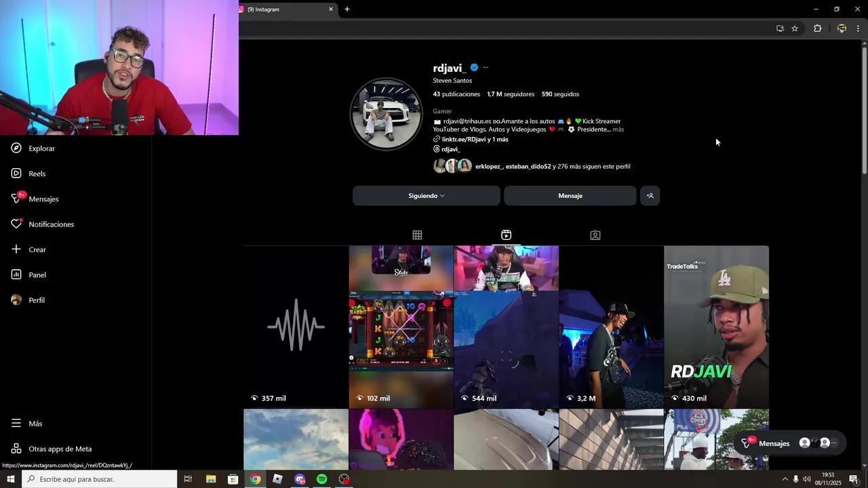The width and height of the screenshot is (868, 488).
Task: Open the Más menu in sidebar
Action: coord(27,424)
